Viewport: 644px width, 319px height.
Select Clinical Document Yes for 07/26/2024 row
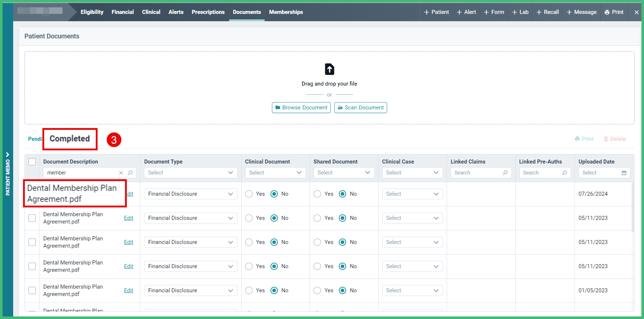249,194
